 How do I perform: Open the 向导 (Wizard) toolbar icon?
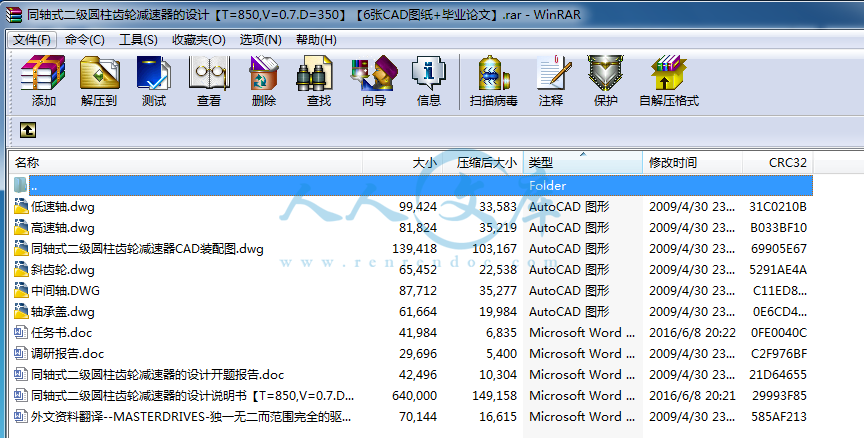click(374, 73)
